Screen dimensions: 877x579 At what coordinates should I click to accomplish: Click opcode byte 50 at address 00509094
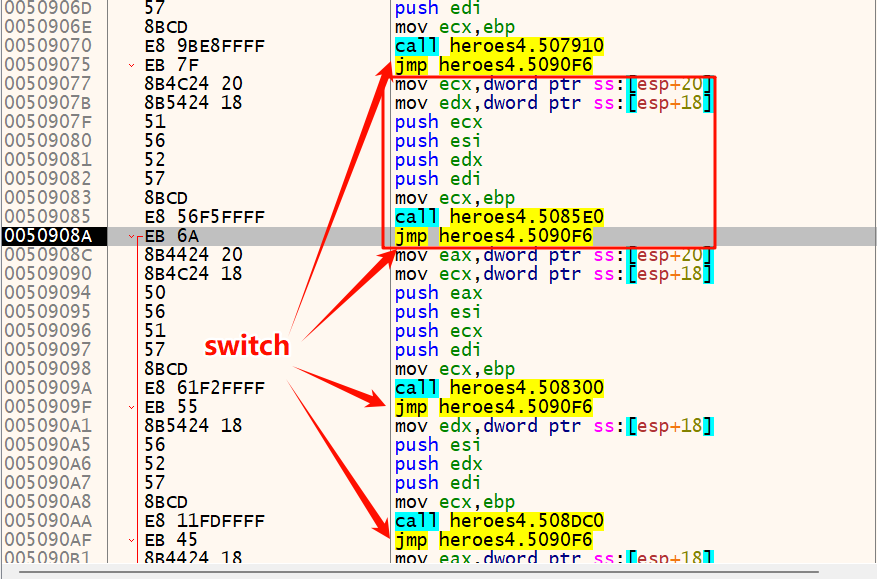click(x=155, y=293)
